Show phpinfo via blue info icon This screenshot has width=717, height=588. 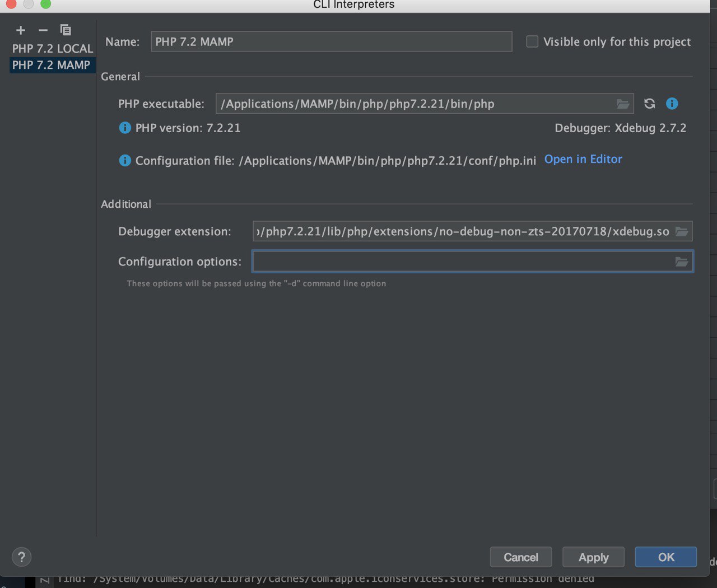[672, 104]
